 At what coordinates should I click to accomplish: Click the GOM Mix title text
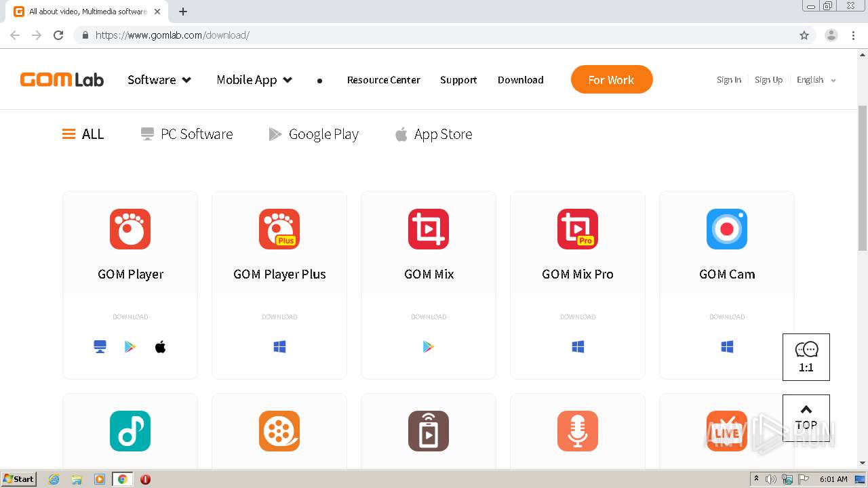tap(429, 274)
